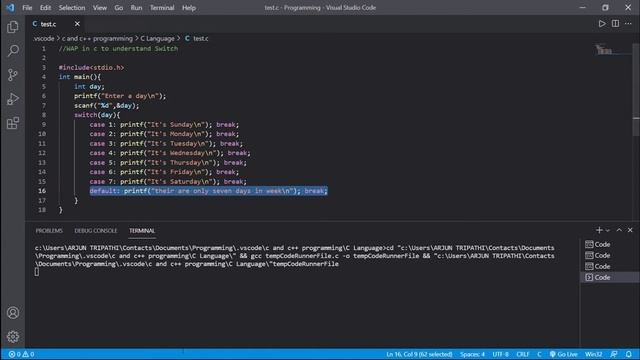640x360 pixels.
Task: Change indentation via Spaces: 4
Action: pyautogui.click(x=472, y=354)
